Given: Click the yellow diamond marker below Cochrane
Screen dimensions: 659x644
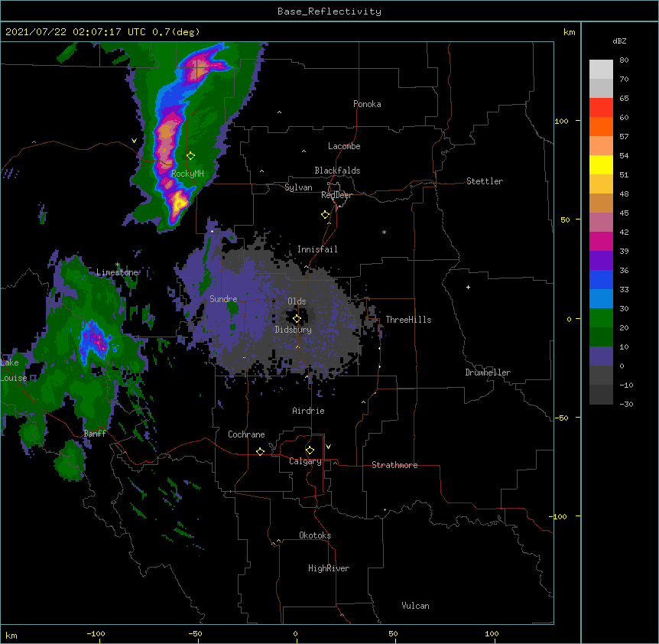Looking at the screenshot, I should pyautogui.click(x=260, y=451).
